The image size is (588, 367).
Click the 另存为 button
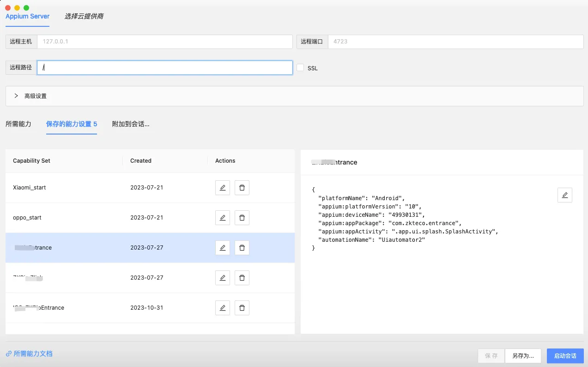tap(523, 356)
